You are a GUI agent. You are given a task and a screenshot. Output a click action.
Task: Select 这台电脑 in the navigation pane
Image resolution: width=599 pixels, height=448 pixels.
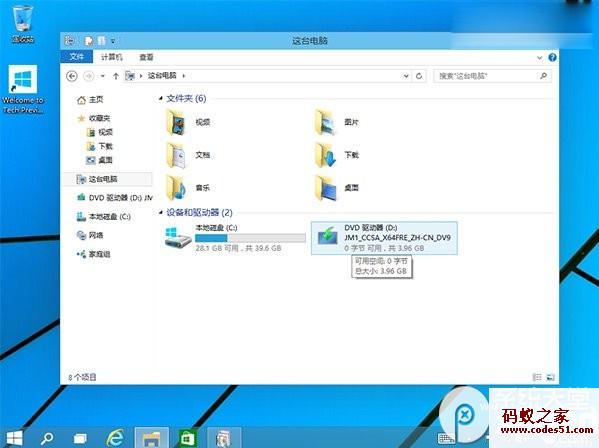point(108,179)
